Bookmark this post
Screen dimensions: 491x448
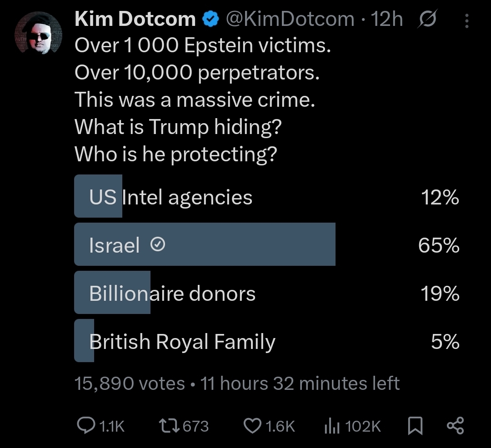point(416,426)
